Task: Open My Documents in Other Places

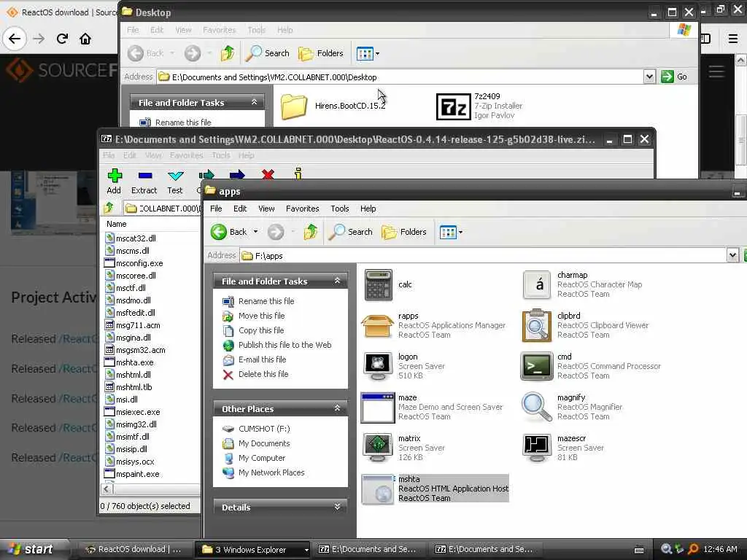Action: (264, 443)
